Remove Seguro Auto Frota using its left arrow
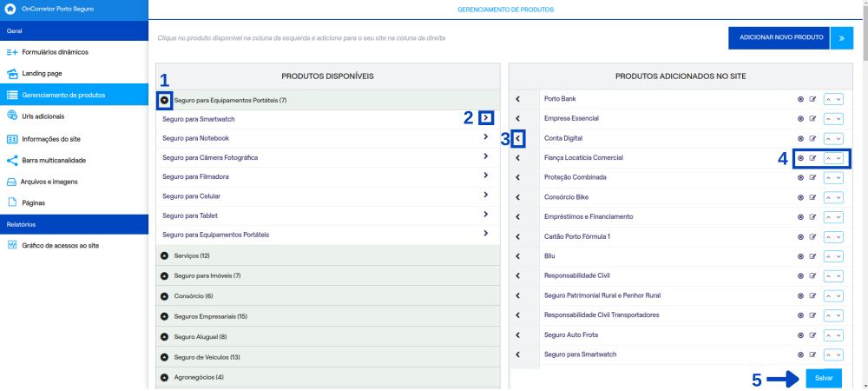The width and height of the screenshot is (868, 391). coord(518,335)
